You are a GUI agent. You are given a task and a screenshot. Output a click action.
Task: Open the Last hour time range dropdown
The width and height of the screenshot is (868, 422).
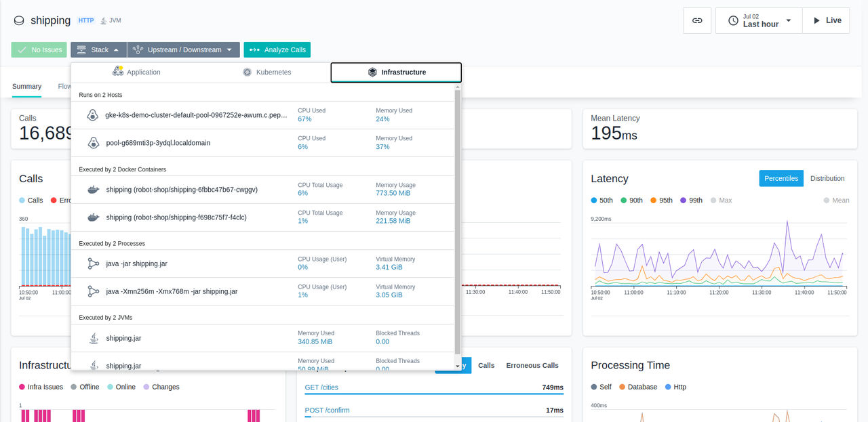coord(759,20)
